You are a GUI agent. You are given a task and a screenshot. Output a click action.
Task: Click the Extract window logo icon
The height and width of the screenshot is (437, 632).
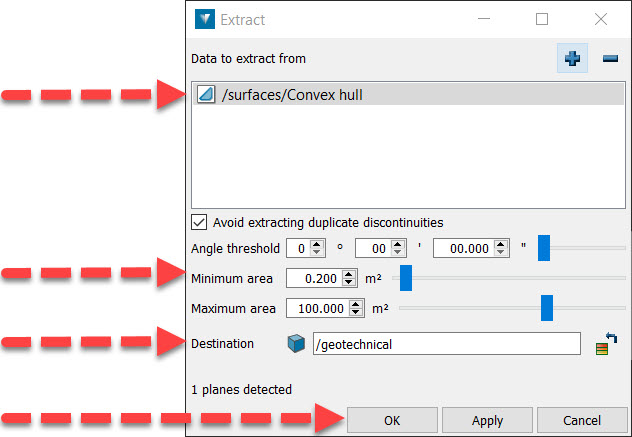point(205,19)
